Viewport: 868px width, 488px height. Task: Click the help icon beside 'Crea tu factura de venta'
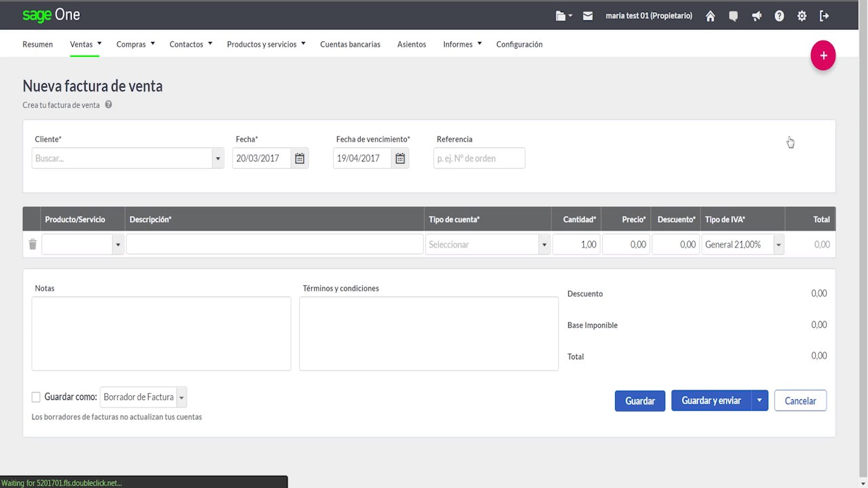pos(108,105)
